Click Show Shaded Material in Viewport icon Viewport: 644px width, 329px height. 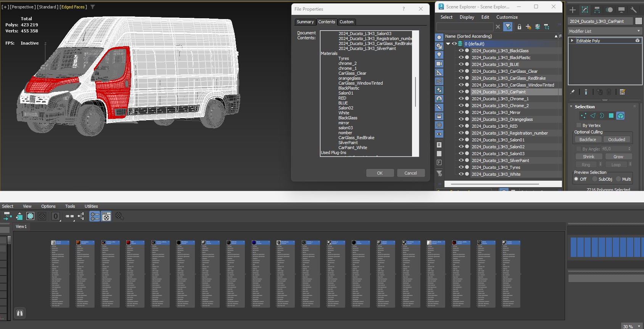[x=30, y=217]
